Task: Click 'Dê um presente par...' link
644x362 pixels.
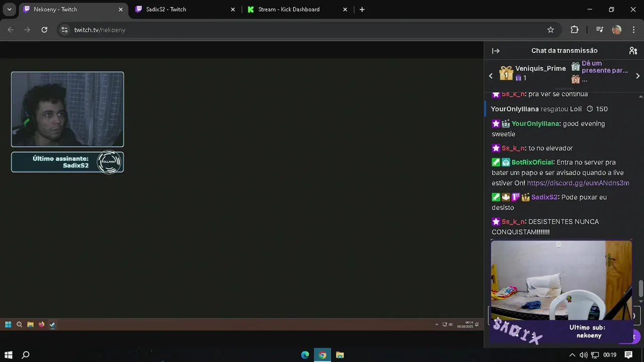Action: coord(605,67)
